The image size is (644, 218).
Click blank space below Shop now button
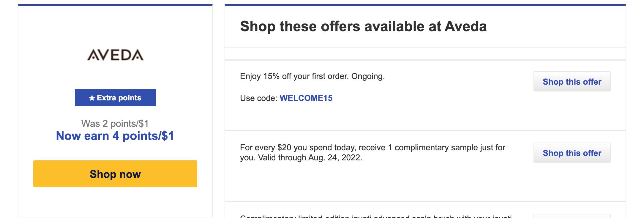[115, 202]
